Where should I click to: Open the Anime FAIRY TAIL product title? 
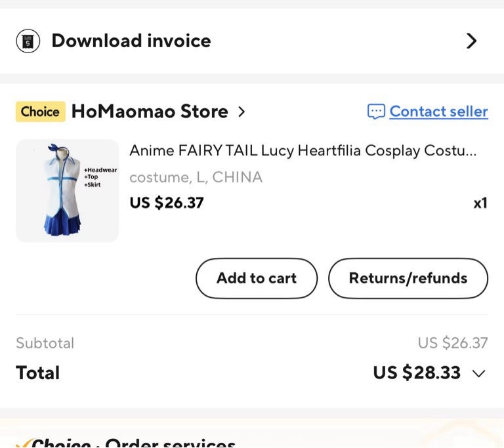point(303,150)
